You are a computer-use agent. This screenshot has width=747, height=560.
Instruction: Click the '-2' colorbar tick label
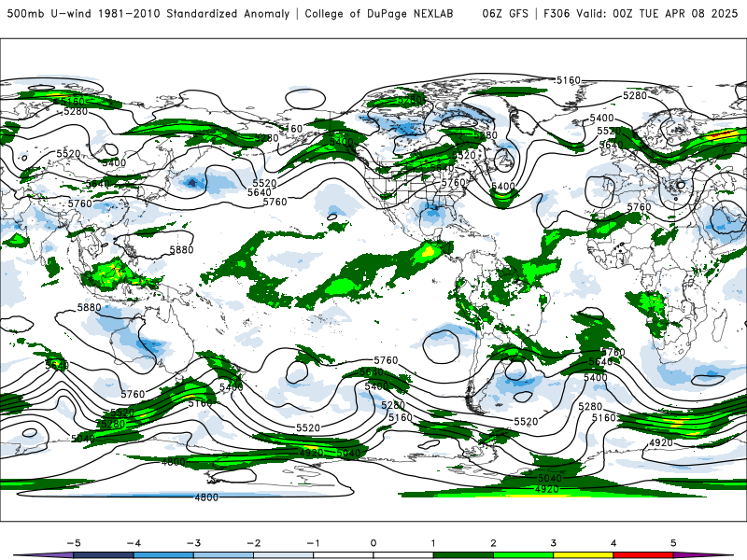point(253,543)
